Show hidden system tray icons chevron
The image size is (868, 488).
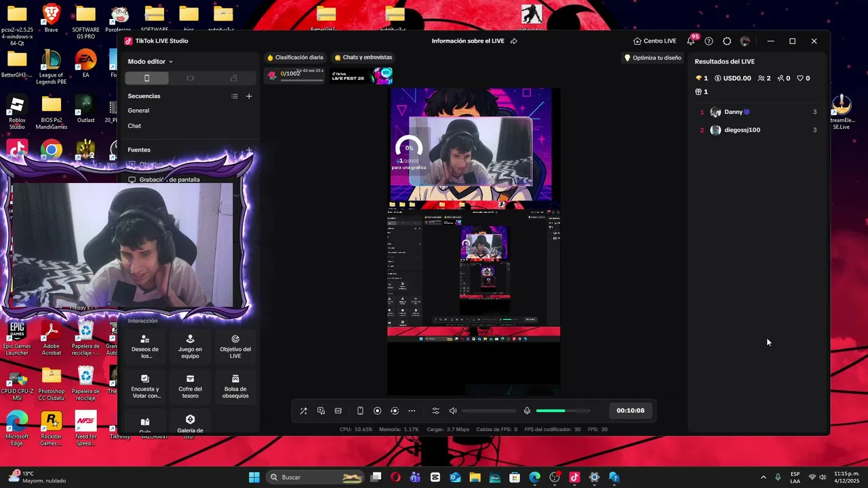tap(763, 477)
